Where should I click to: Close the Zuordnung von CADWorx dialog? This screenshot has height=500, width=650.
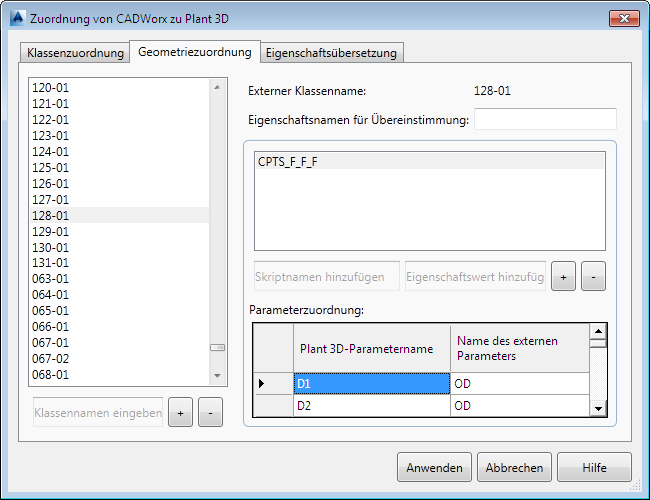pos(624,18)
